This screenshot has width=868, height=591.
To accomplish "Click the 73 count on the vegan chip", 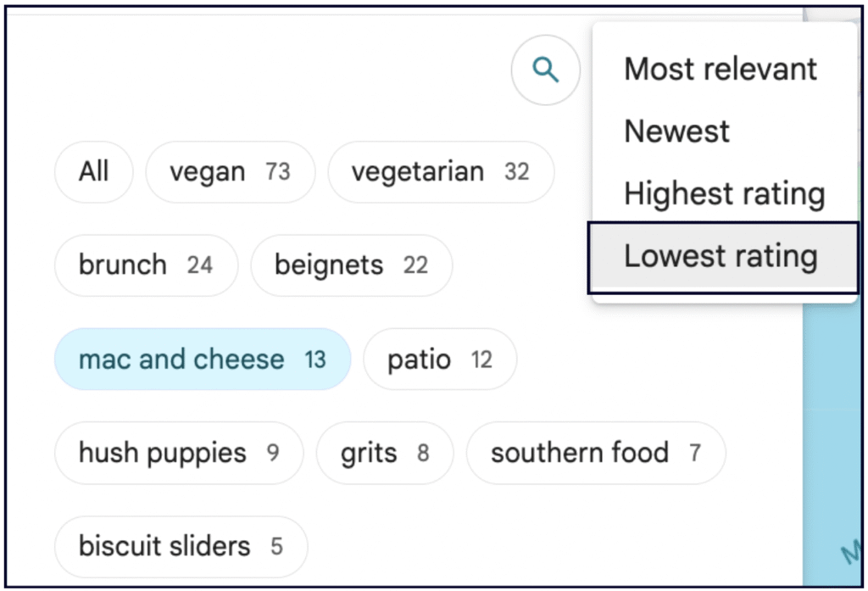I will 277,172.
